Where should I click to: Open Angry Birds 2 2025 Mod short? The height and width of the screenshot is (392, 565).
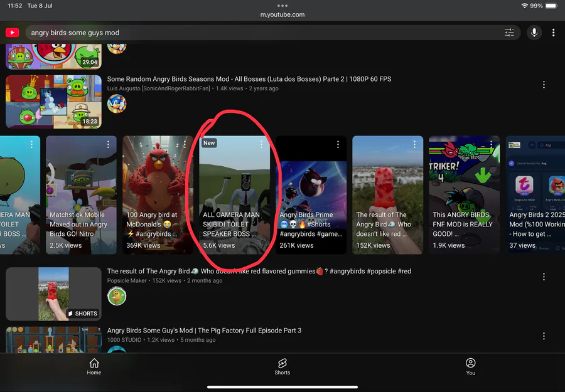click(535, 195)
